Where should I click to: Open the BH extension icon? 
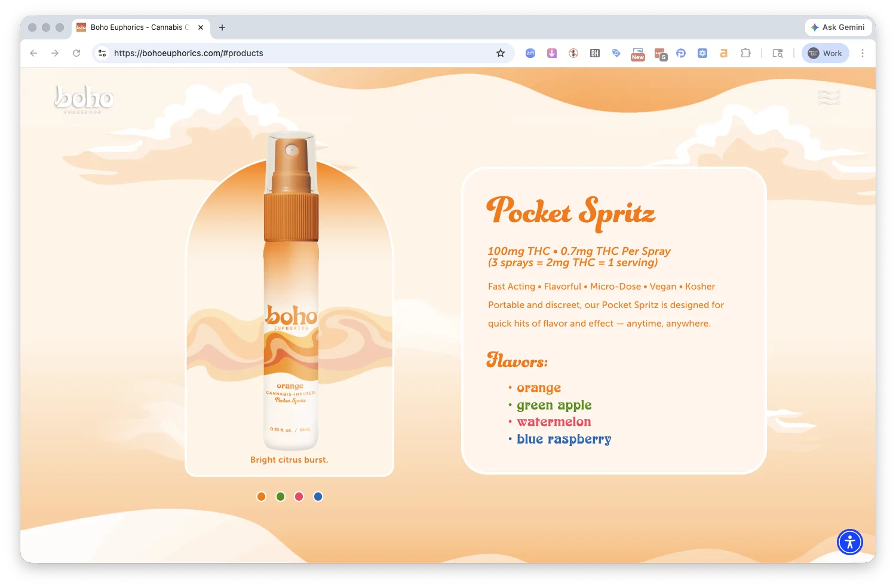pos(594,53)
